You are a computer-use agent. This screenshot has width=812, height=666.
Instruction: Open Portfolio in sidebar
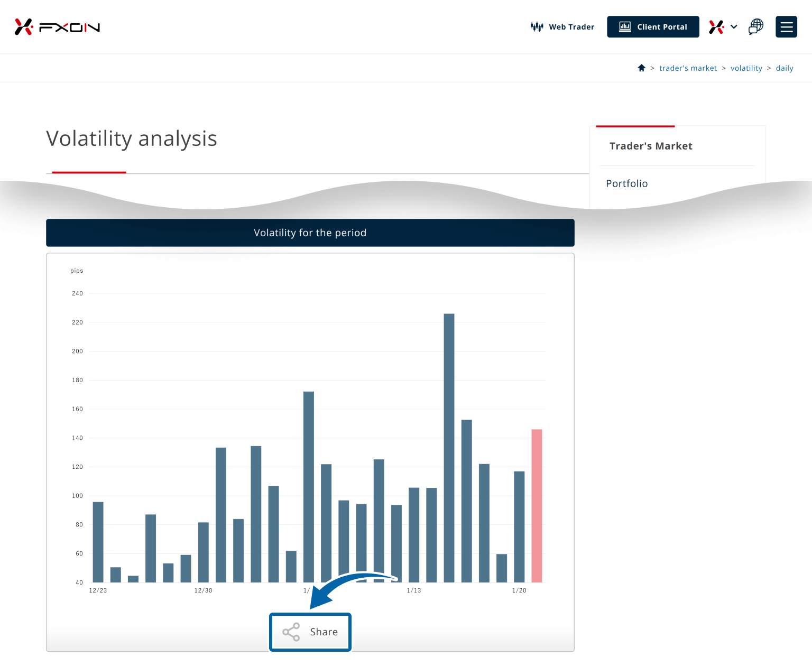(x=627, y=183)
